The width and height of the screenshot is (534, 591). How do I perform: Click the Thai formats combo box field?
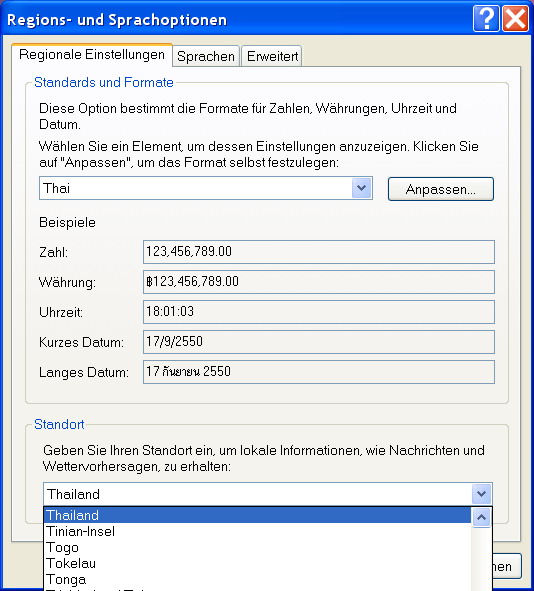click(x=206, y=188)
